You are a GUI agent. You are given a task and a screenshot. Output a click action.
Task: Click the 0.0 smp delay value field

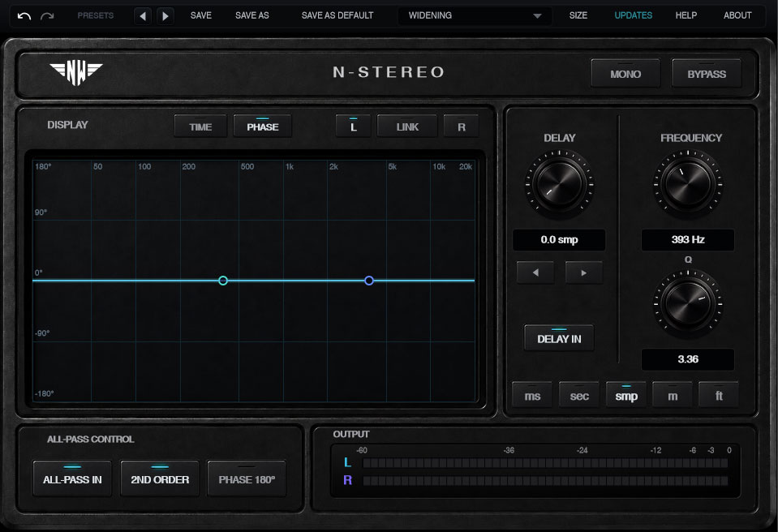coord(559,240)
